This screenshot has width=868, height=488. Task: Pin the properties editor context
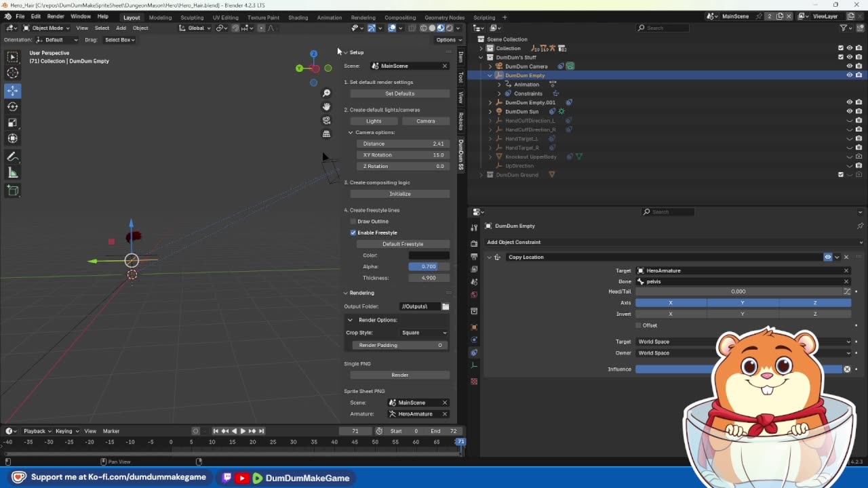coord(860,226)
